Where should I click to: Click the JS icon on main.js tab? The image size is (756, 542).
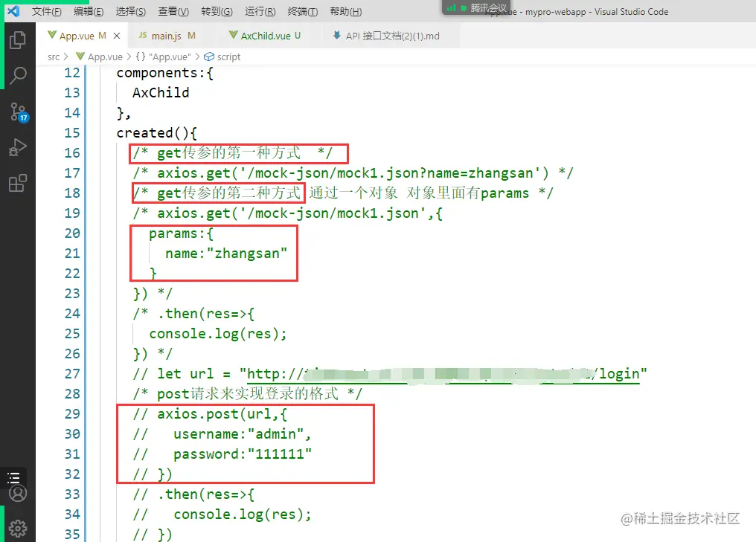point(143,35)
